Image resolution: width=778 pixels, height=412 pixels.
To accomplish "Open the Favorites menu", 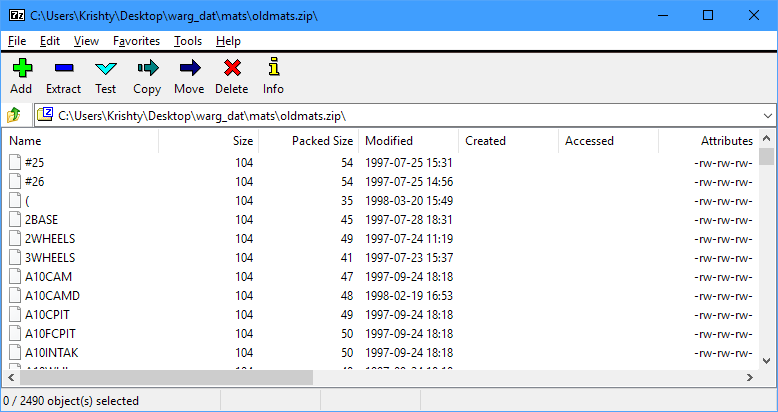I will tap(136, 41).
